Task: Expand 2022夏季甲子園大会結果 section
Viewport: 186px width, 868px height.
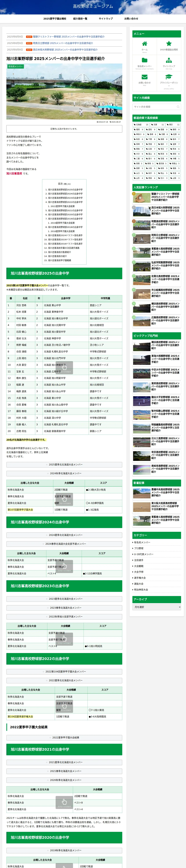Action: pos(64,738)
